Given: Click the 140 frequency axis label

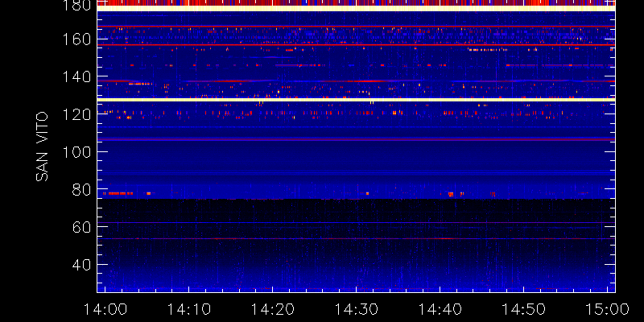Looking at the screenshot, I should coord(76,76).
